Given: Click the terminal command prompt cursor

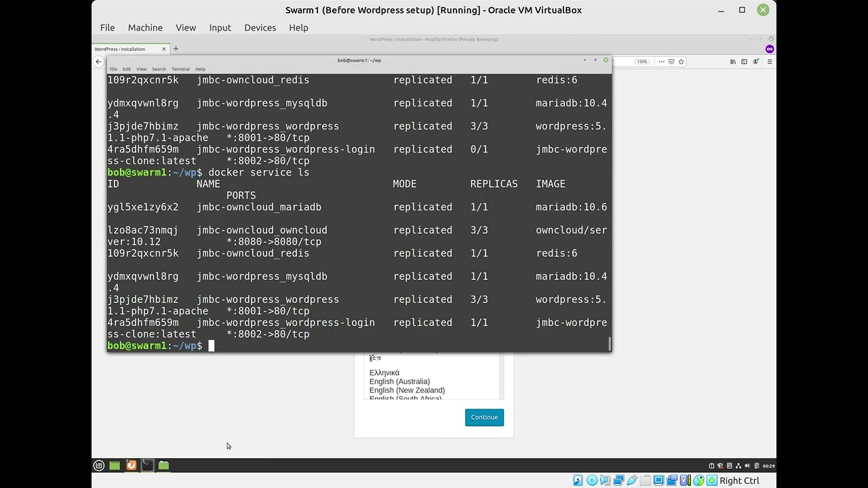Looking at the screenshot, I should [x=212, y=346].
